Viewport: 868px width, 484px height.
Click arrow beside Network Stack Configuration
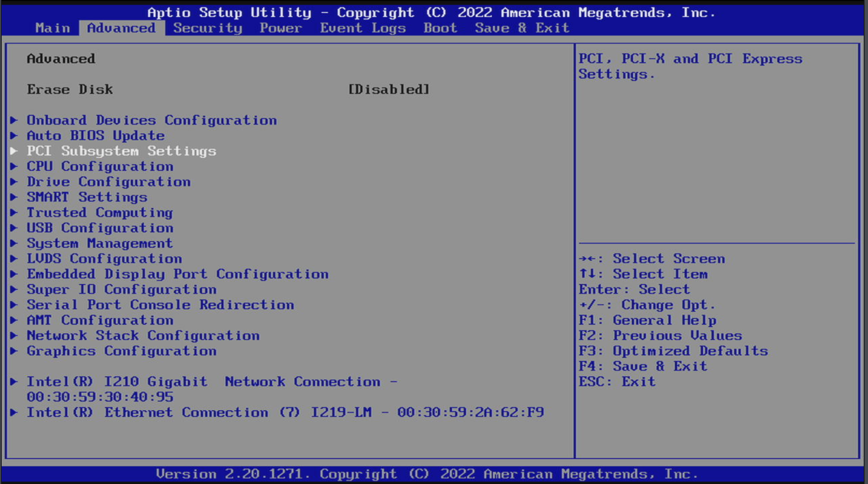tap(14, 336)
